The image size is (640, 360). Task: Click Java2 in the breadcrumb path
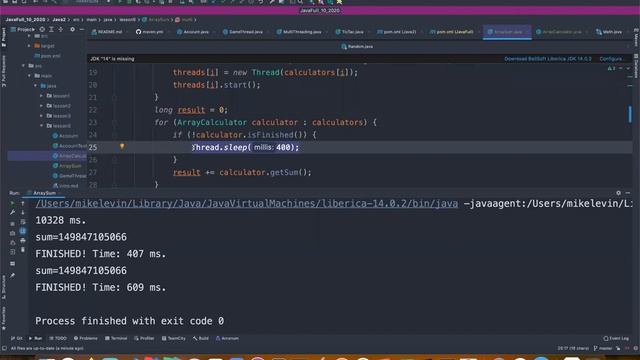point(59,19)
